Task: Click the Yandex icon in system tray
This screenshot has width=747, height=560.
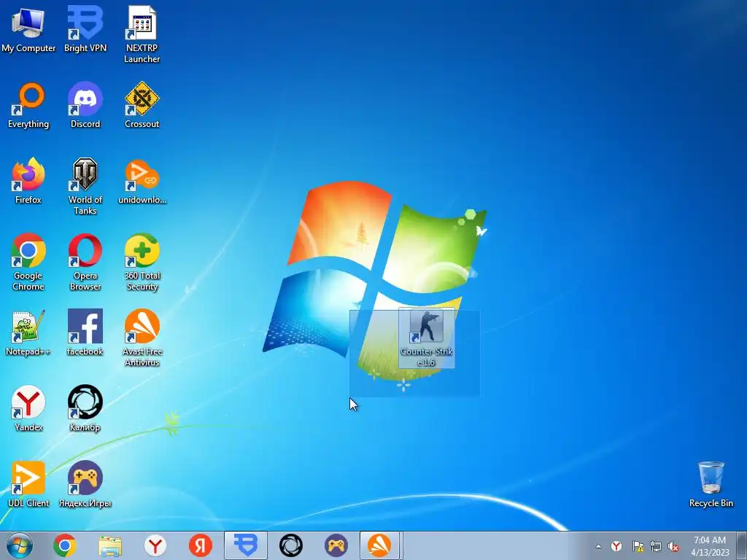Action: click(x=616, y=546)
